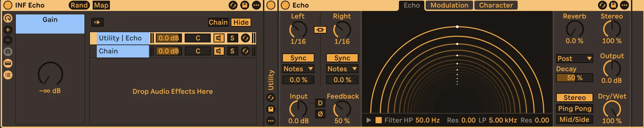Click the Utility | Echo chain pan field
644x128 pixels.
198,38
